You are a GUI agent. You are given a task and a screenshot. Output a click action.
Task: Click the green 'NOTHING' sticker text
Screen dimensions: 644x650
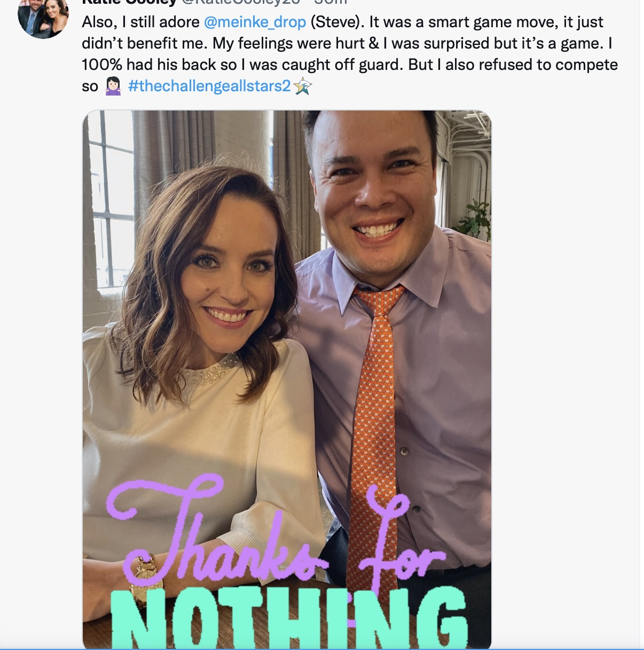coord(289,617)
